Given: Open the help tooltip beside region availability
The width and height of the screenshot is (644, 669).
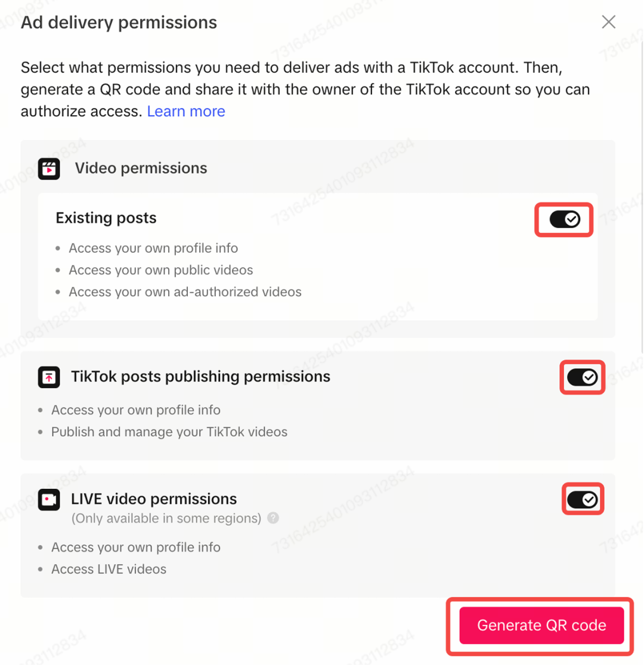Looking at the screenshot, I should click(273, 518).
